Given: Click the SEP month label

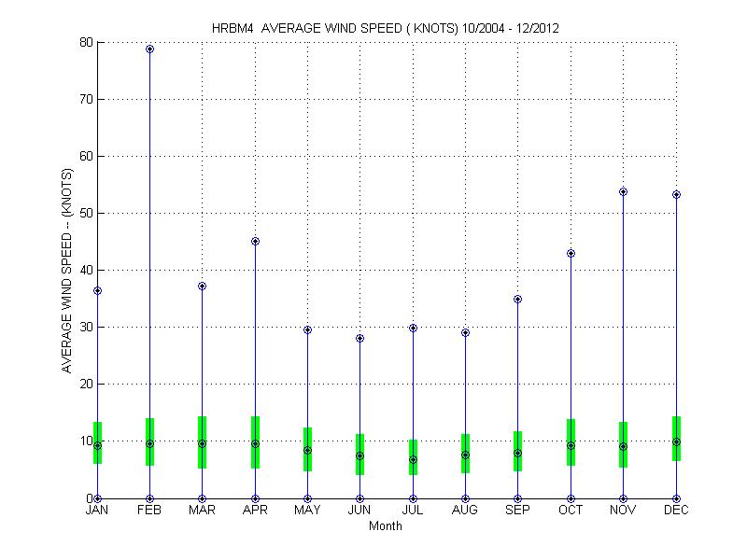Looking at the screenshot, I should coord(517,510).
